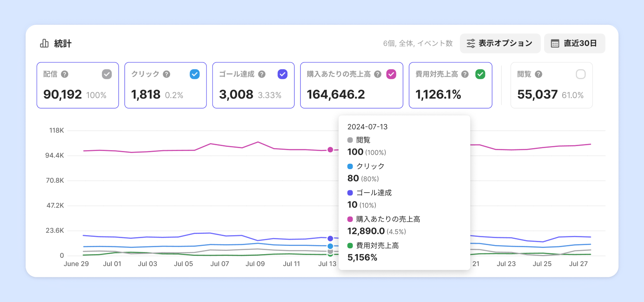Image resolution: width=644 pixels, height=302 pixels.
Task: Select the 費用対売上高 metric card value
Action: pos(438,94)
